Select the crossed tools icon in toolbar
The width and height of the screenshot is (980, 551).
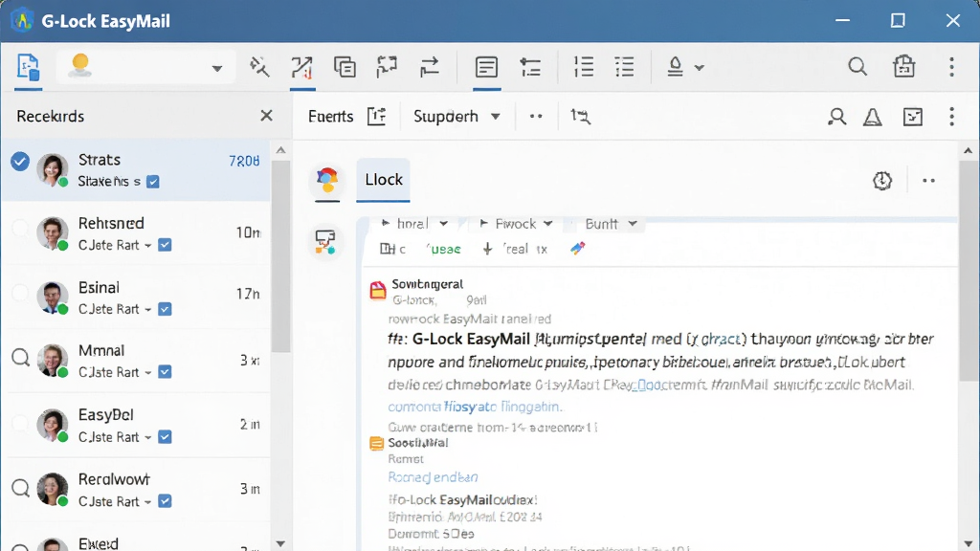259,67
